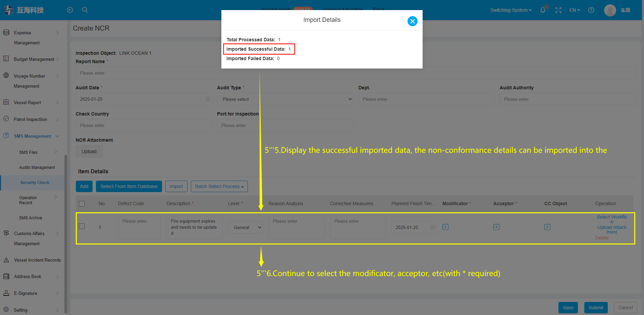Click the Audit Authority input field

coord(568,99)
